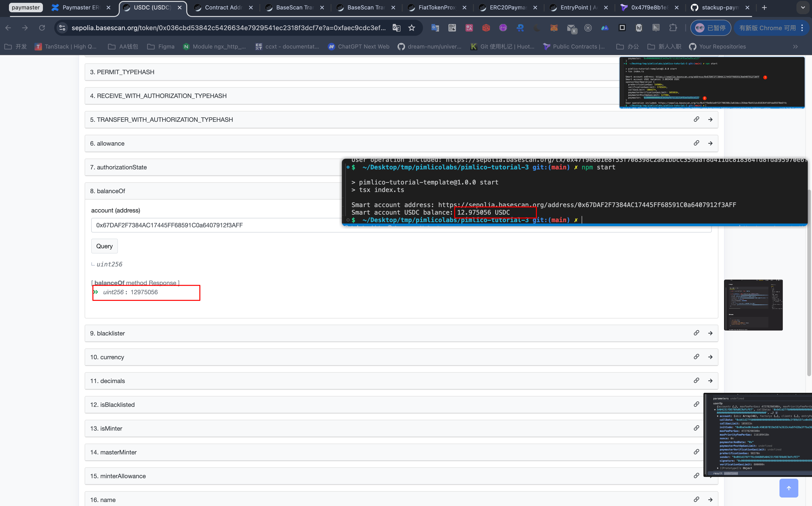The width and height of the screenshot is (812, 506).
Task: Open the QR code generator extension
Action: 452,28
